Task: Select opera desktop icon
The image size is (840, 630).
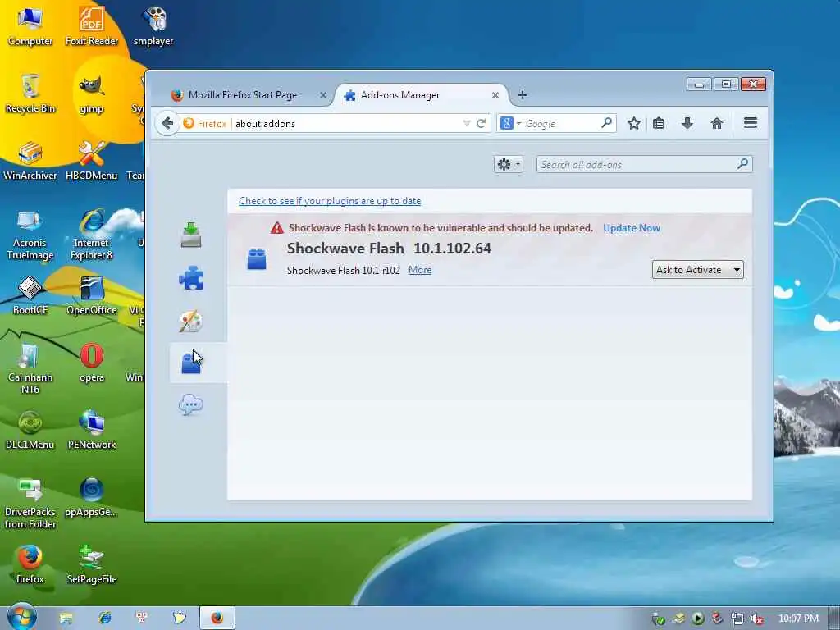Action: tap(92, 362)
